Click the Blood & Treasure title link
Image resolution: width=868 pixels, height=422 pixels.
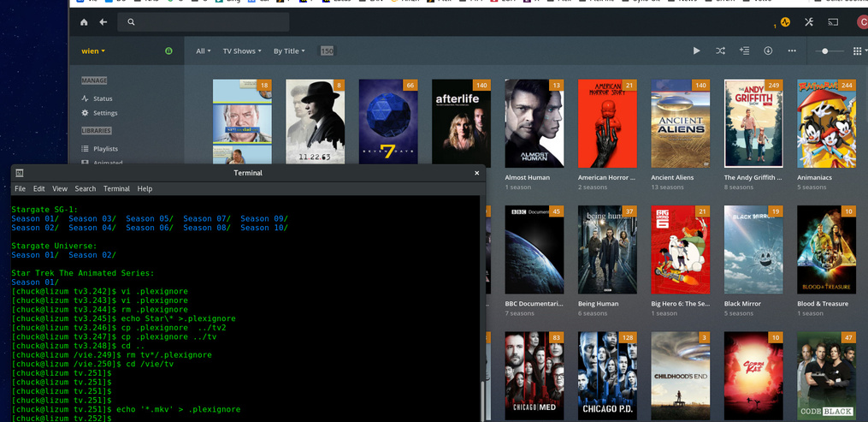(823, 304)
